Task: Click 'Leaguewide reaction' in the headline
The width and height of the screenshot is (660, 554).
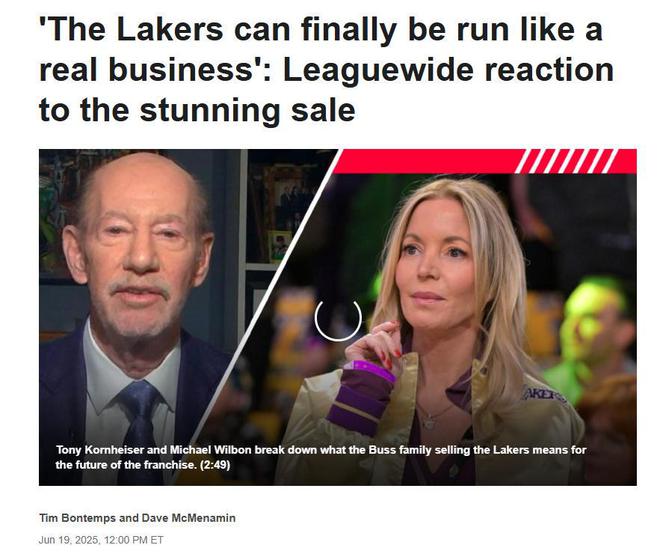Action: (448, 69)
